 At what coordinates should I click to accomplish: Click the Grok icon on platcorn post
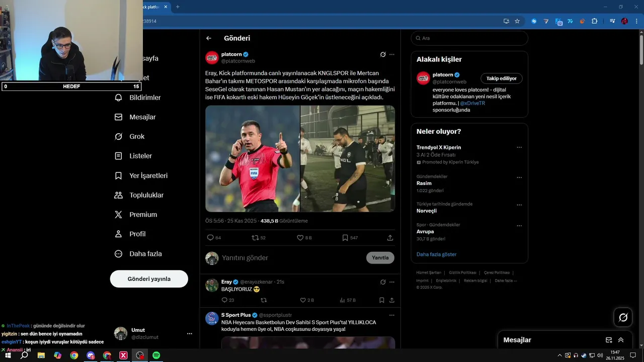pos(383,54)
